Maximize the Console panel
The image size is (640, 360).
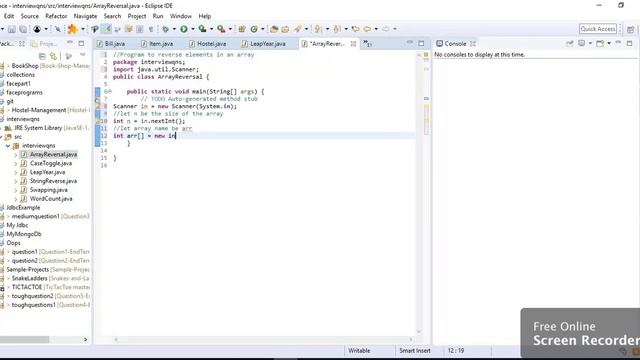(630, 43)
